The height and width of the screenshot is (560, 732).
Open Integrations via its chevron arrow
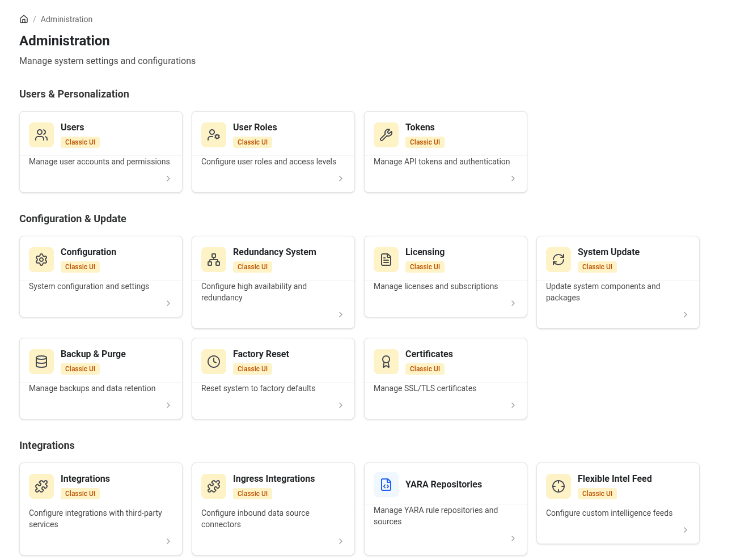(x=168, y=541)
